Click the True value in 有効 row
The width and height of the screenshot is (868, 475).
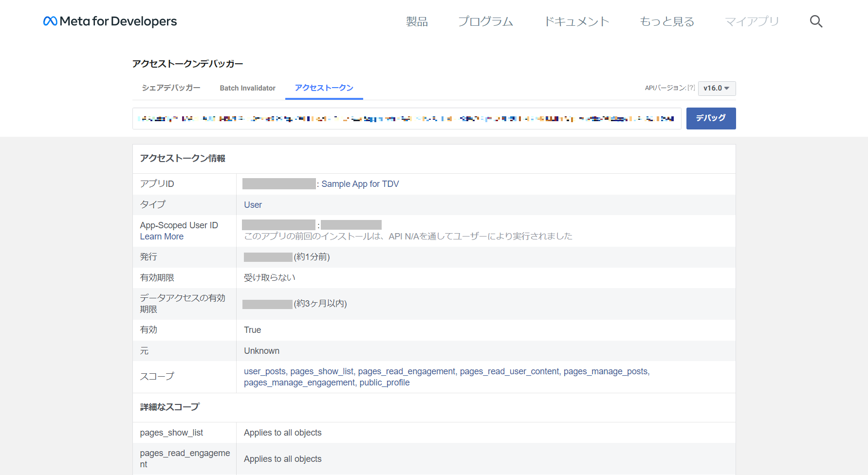[x=253, y=330]
